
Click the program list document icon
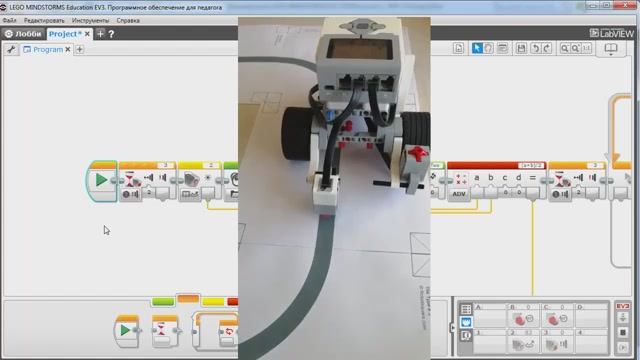pos(458,48)
